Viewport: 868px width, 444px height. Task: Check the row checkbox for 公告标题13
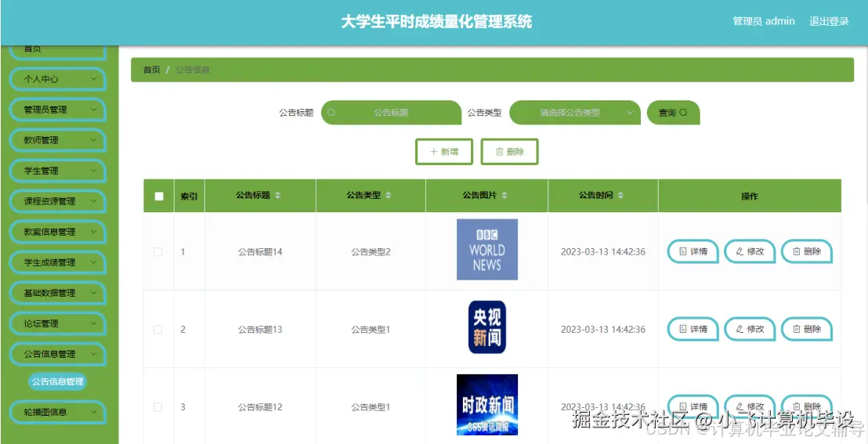[157, 330]
